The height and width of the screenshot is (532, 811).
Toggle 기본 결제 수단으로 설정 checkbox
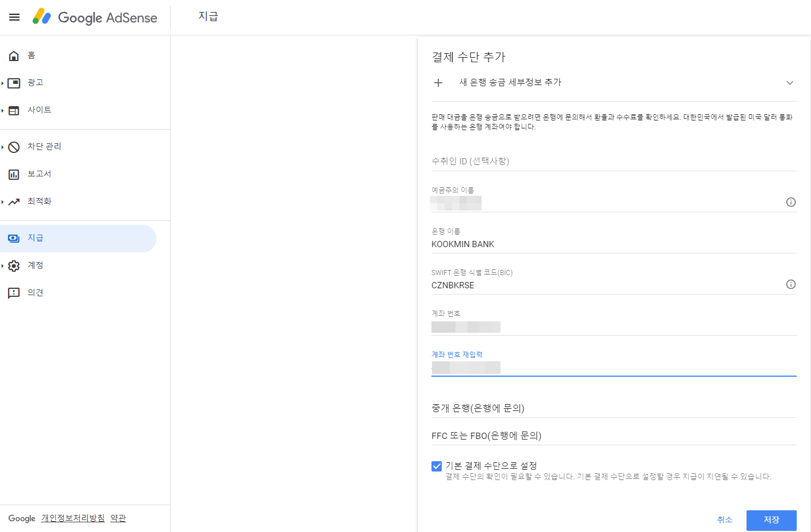tap(437, 466)
